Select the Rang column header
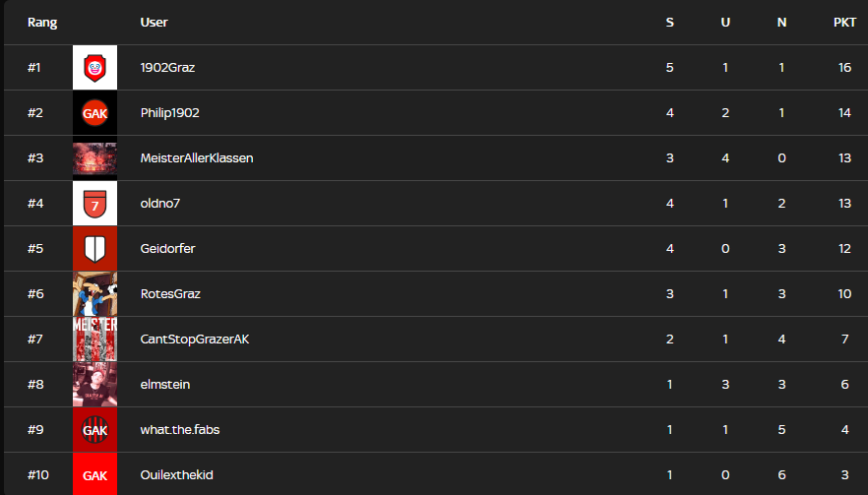 (x=42, y=23)
